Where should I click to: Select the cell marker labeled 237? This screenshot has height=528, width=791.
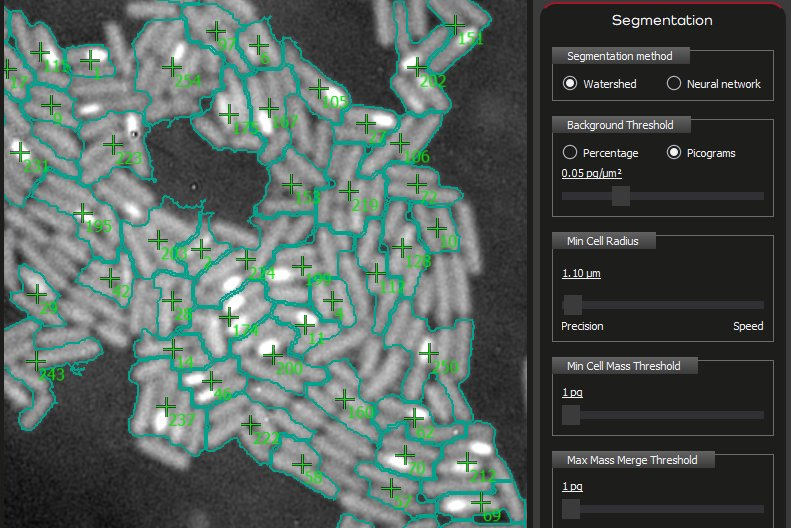click(165, 407)
